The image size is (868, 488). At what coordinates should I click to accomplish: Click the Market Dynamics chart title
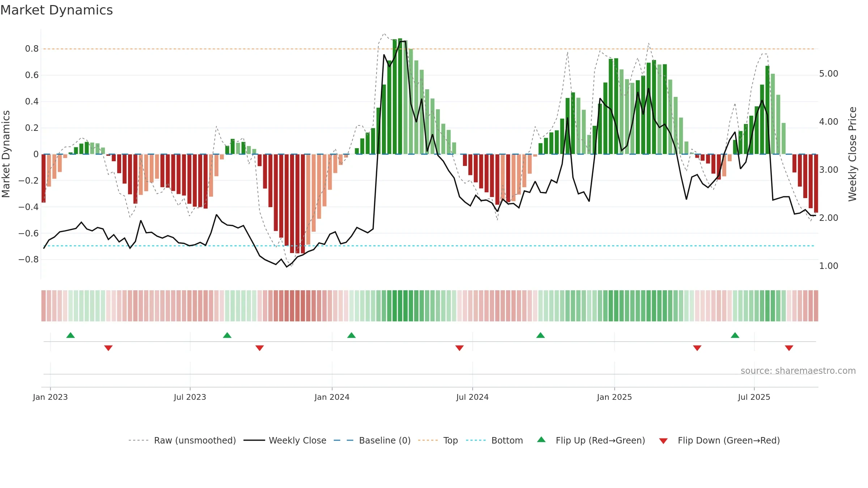click(x=57, y=10)
